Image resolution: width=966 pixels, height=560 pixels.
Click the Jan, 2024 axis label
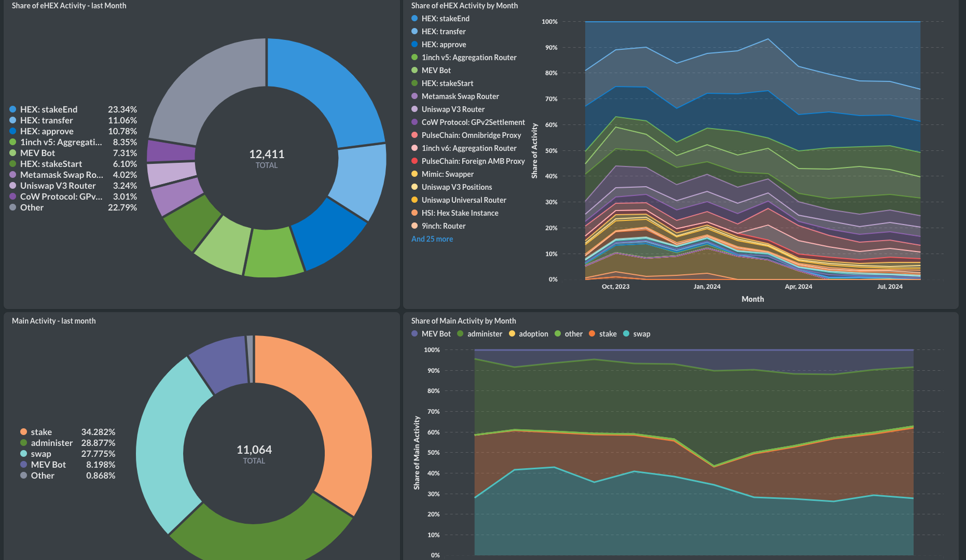[707, 287]
